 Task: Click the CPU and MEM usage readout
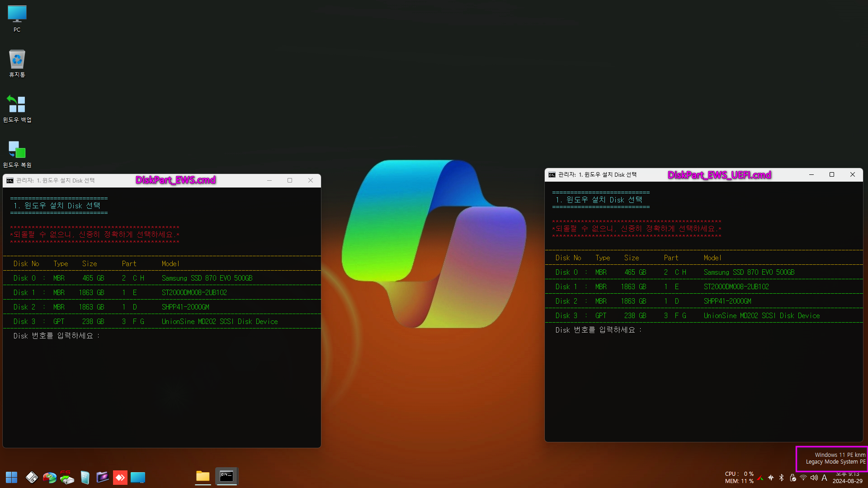point(739,478)
